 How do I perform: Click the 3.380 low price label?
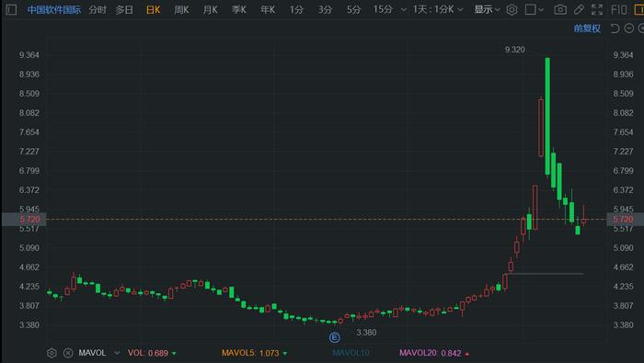(x=366, y=333)
